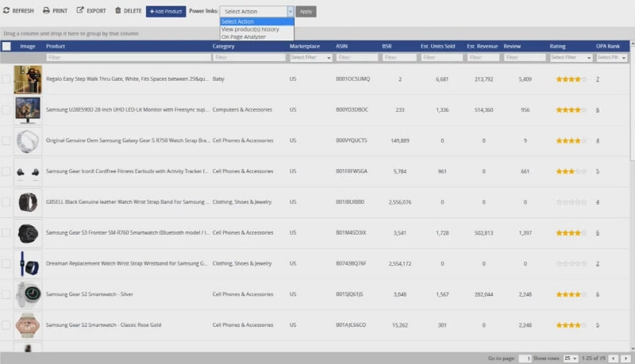The height and width of the screenshot is (364, 635).
Task: Check the Regalo Easy Step gate row
Action: (x=6, y=79)
